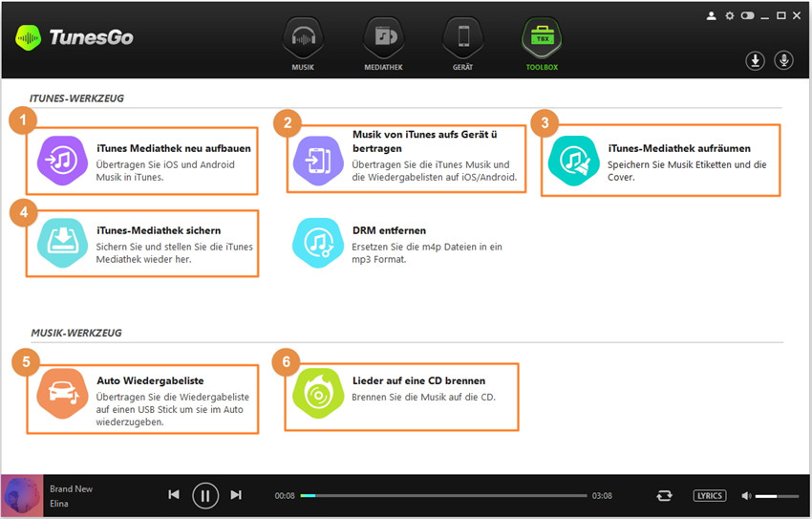The image size is (812, 519).
Task: Select the TOOLBOX tab
Action: (543, 45)
